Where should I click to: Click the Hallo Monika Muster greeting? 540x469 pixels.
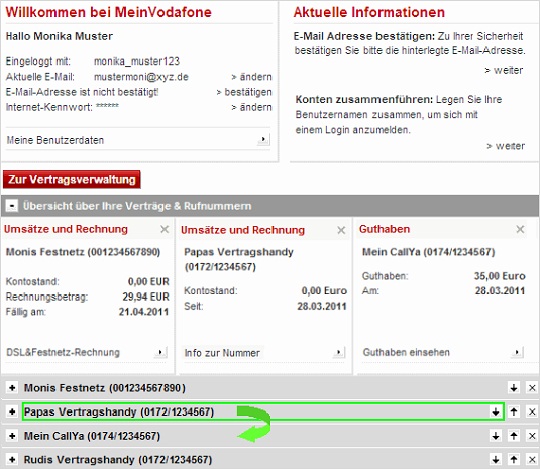(x=59, y=36)
